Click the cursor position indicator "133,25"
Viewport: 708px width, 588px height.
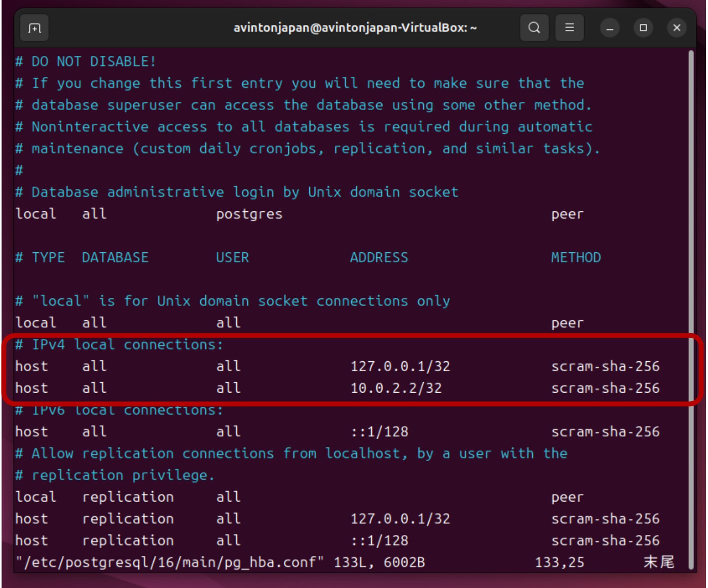point(560,563)
